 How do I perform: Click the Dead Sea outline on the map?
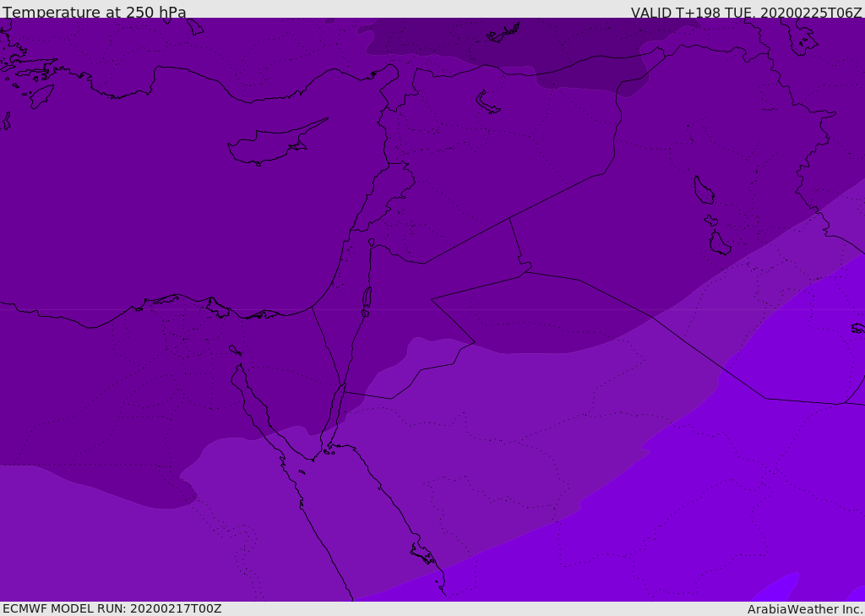pos(367,302)
